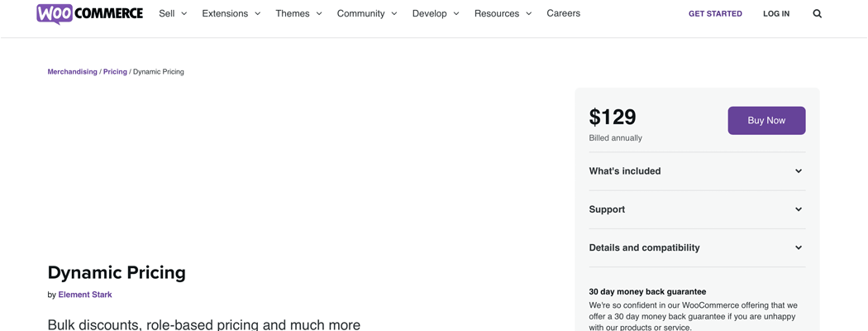The width and height of the screenshot is (868, 331).
Task: Click the 30 day money back guarantee heading
Action: [x=647, y=291]
